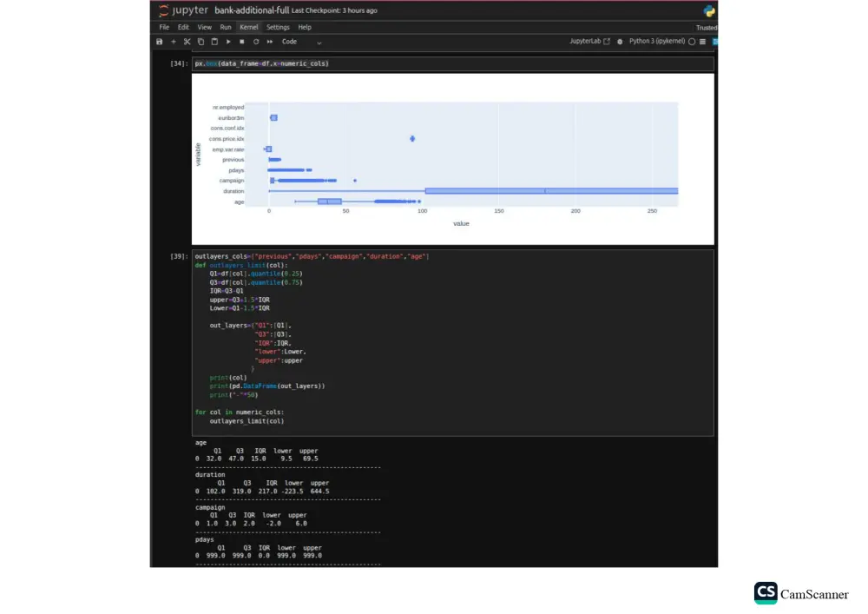Cut the selected cell with the scissors icon
Screen dimensions: 868x614
pyautogui.click(x=187, y=41)
